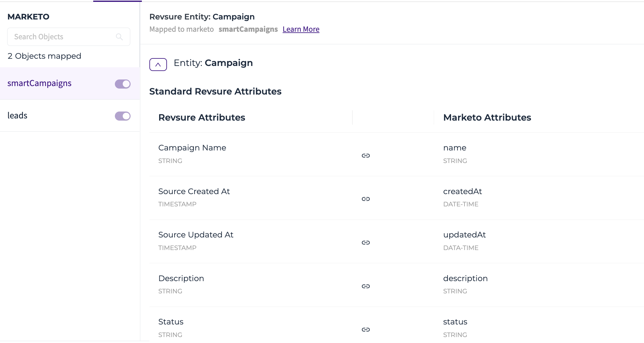This screenshot has height=343, width=644.
Task: Click the link icon for Source Created At
Action: click(x=366, y=199)
